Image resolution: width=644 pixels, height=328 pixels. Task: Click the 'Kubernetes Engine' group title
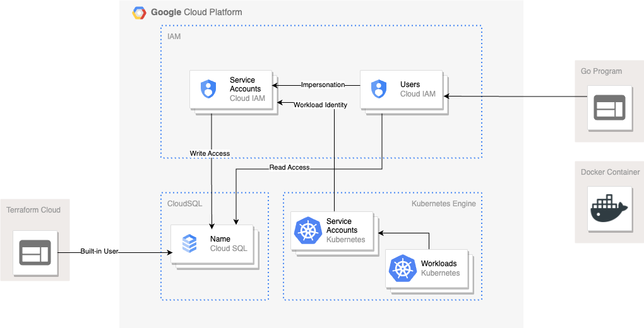tap(444, 204)
